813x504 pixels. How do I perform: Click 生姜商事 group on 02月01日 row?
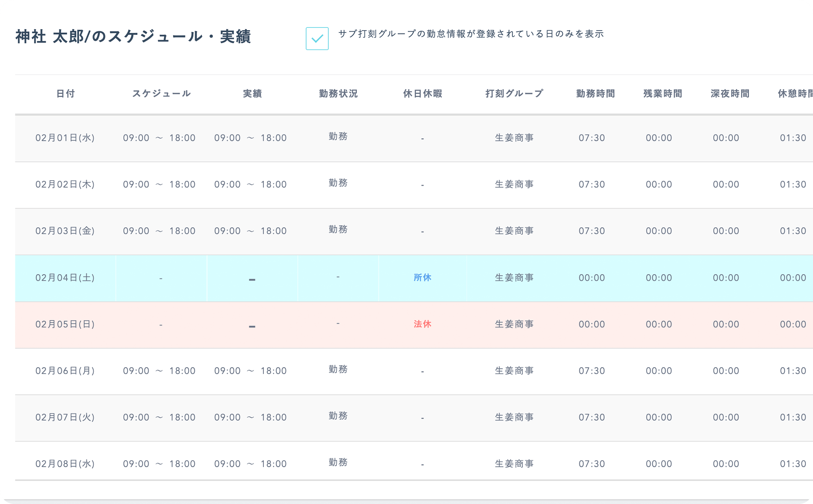(514, 138)
